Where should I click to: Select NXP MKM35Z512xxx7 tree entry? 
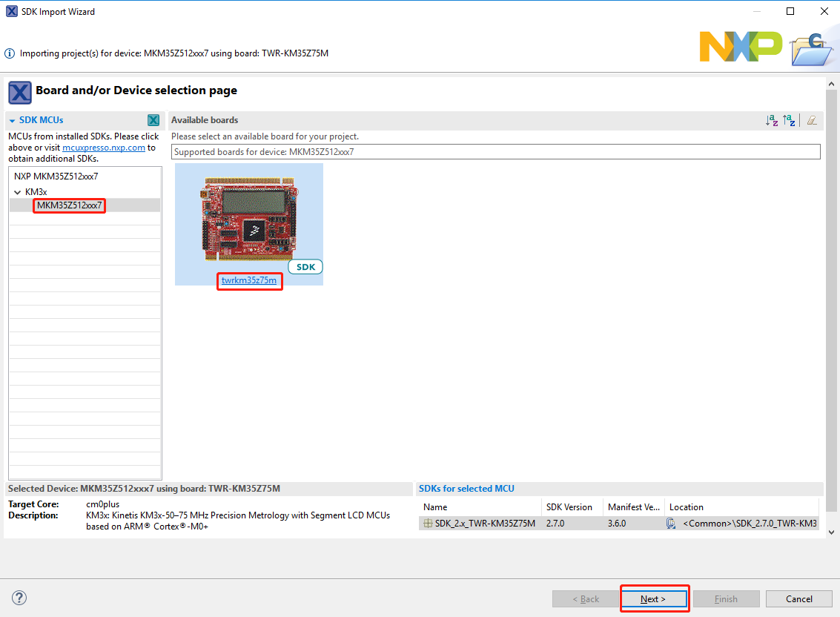56,176
